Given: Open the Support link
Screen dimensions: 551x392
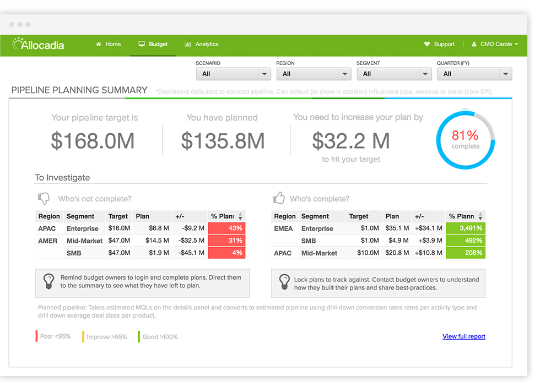Looking at the screenshot, I should pyautogui.click(x=439, y=44).
